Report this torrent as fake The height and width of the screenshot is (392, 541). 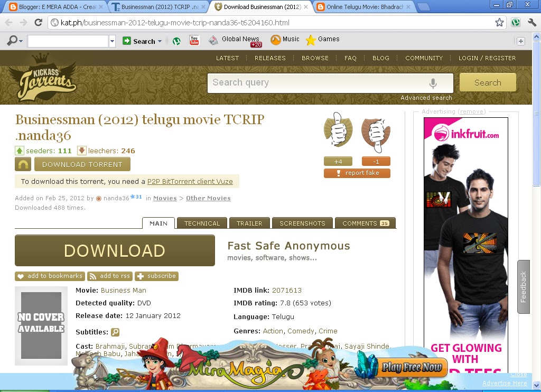tap(357, 173)
